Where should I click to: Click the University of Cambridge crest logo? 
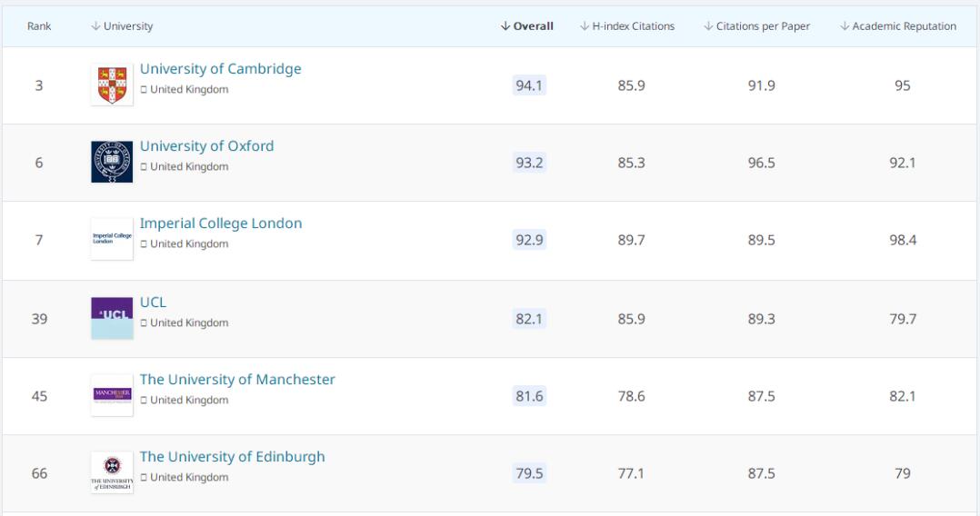112,85
